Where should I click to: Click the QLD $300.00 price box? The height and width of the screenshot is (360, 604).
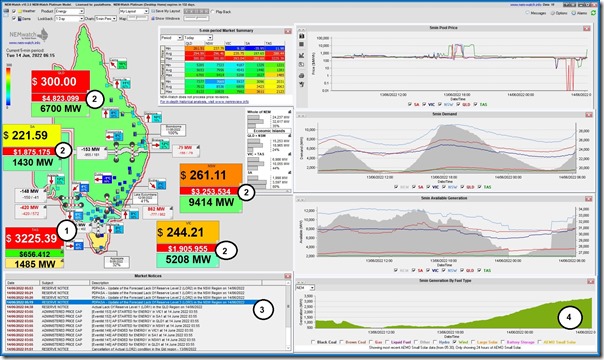click(x=60, y=81)
